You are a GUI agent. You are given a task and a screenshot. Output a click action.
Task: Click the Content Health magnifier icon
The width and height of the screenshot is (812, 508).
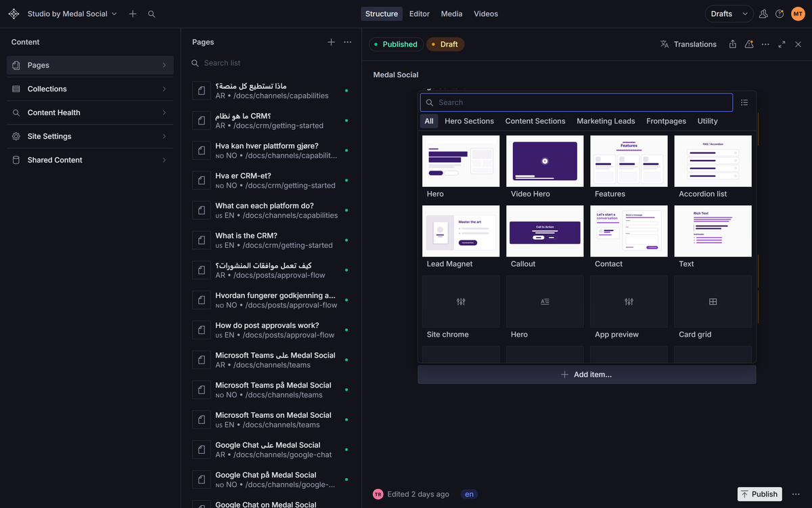click(16, 112)
